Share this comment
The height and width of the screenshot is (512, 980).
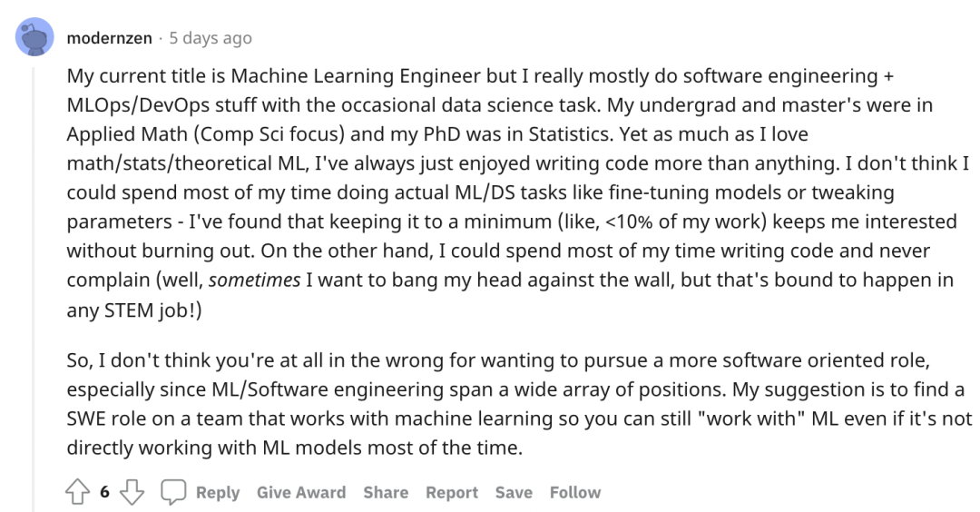(386, 493)
